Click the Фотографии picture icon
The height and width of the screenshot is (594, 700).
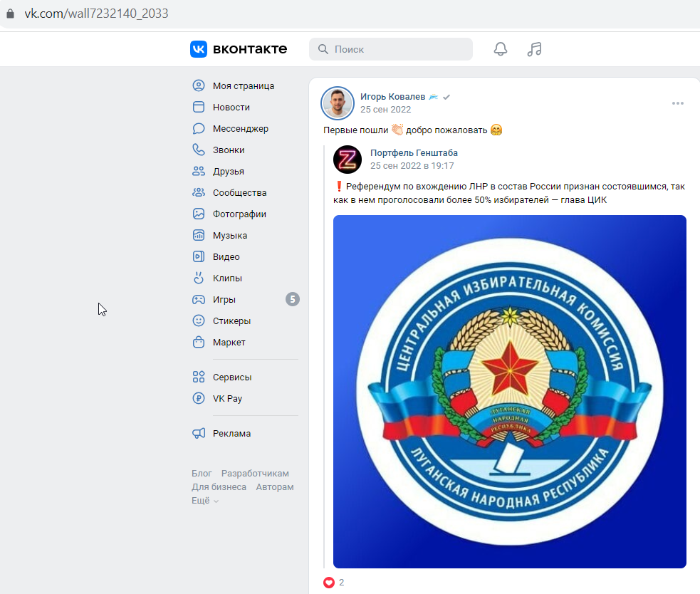[x=199, y=214]
